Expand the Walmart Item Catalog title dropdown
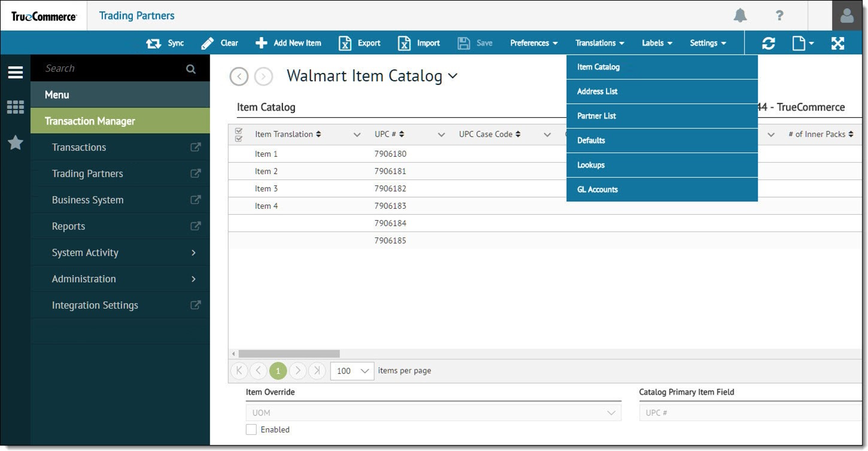Viewport: 868px width, 451px height. click(x=453, y=76)
